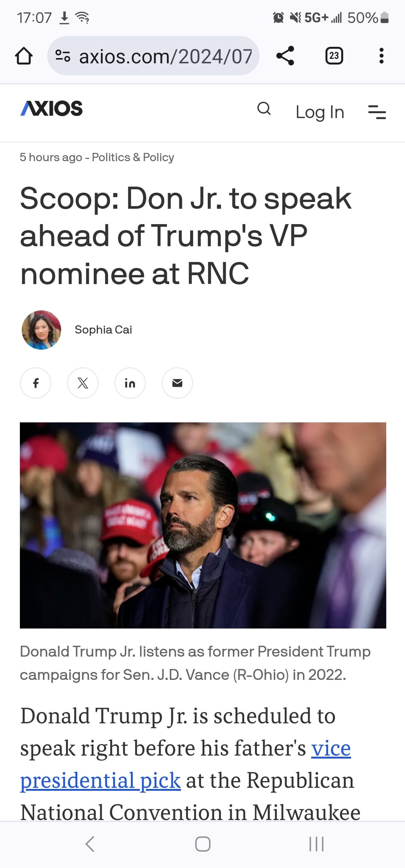405x868 pixels.
Task: Open the Politics & Policy section
Action: (x=133, y=157)
